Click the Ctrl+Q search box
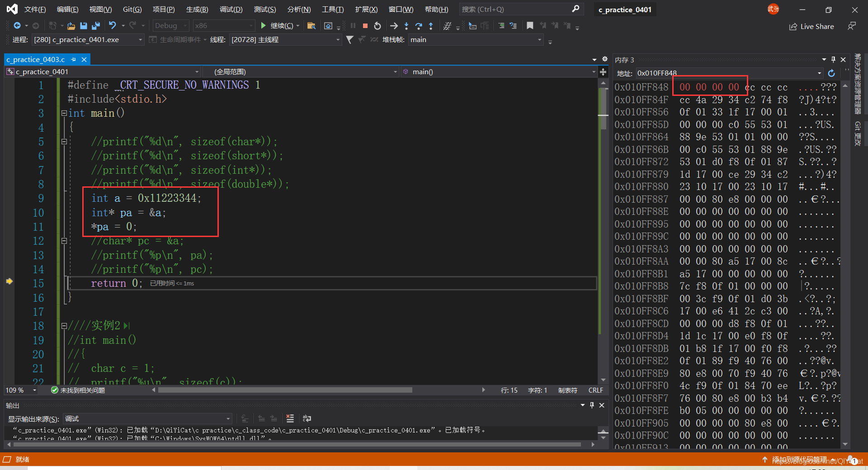 pos(521,9)
